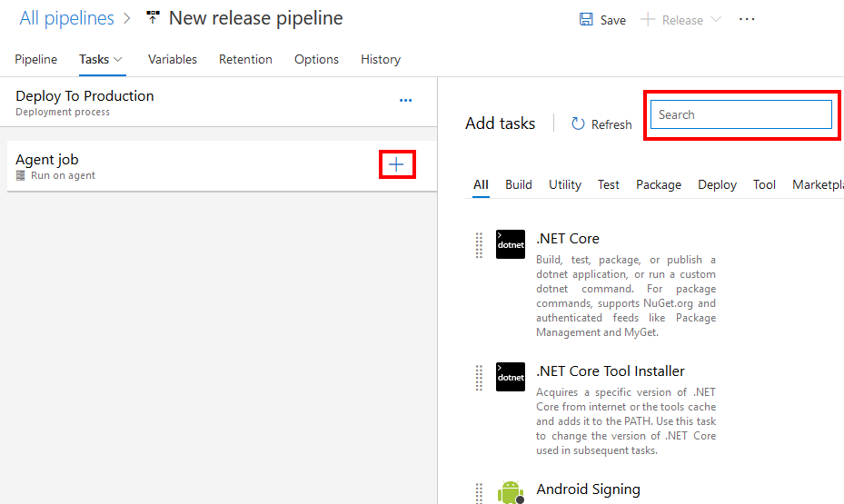Go to All pipelines breadcrumb link
Viewport: 844px width, 504px height.
pos(66,18)
